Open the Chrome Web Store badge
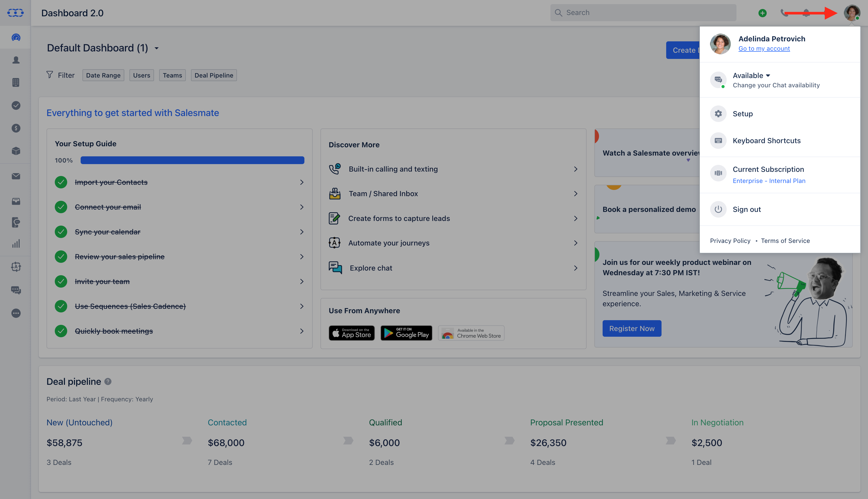This screenshot has width=868, height=499. pyautogui.click(x=471, y=333)
